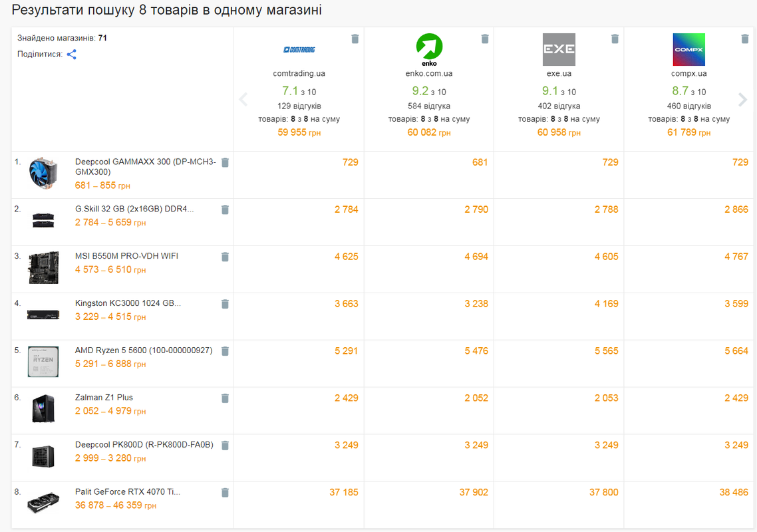Image resolution: width=757 pixels, height=532 pixels.
Task: Delete MSI B550M PRO-VDH WIFI from list
Action: (x=225, y=257)
